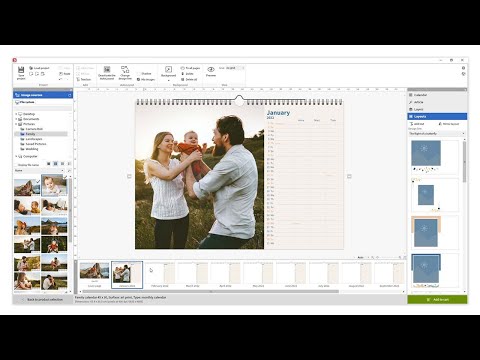Open the Name sort dropdown
Viewport: 480px width, 360px height.
pos(39,171)
